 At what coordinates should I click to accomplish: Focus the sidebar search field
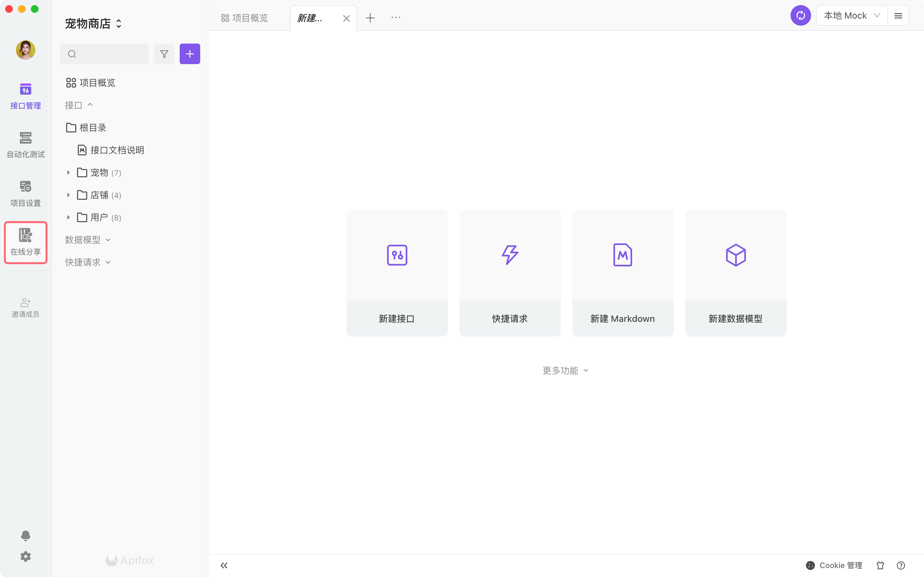click(x=109, y=54)
